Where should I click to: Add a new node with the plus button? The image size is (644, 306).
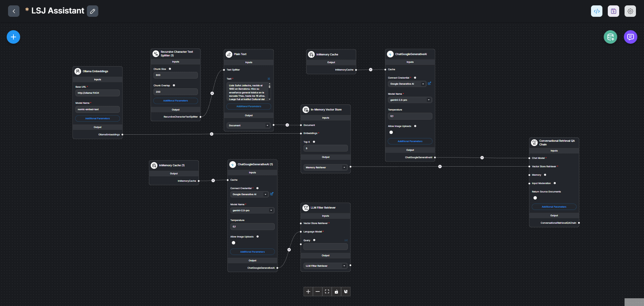tap(13, 37)
